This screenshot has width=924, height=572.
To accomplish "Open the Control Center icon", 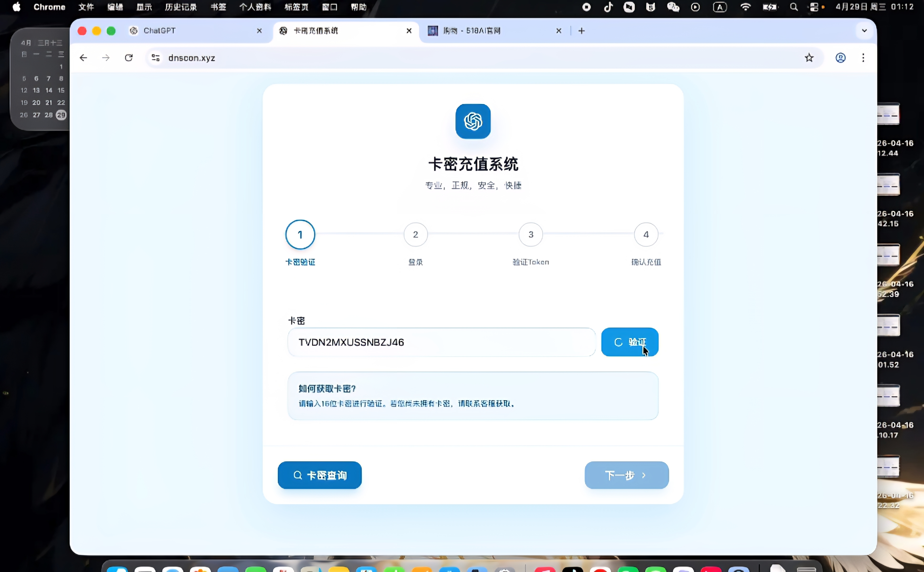I will (x=814, y=7).
